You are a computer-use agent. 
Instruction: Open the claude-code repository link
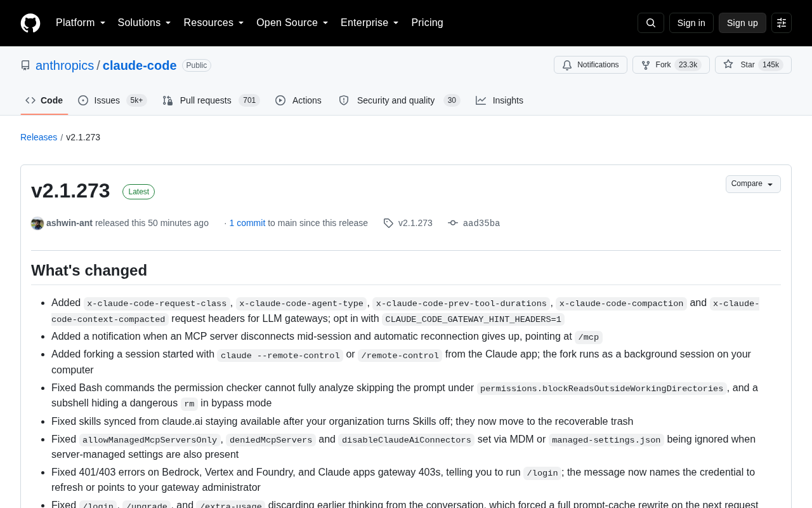pyautogui.click(x=140, y=65)
